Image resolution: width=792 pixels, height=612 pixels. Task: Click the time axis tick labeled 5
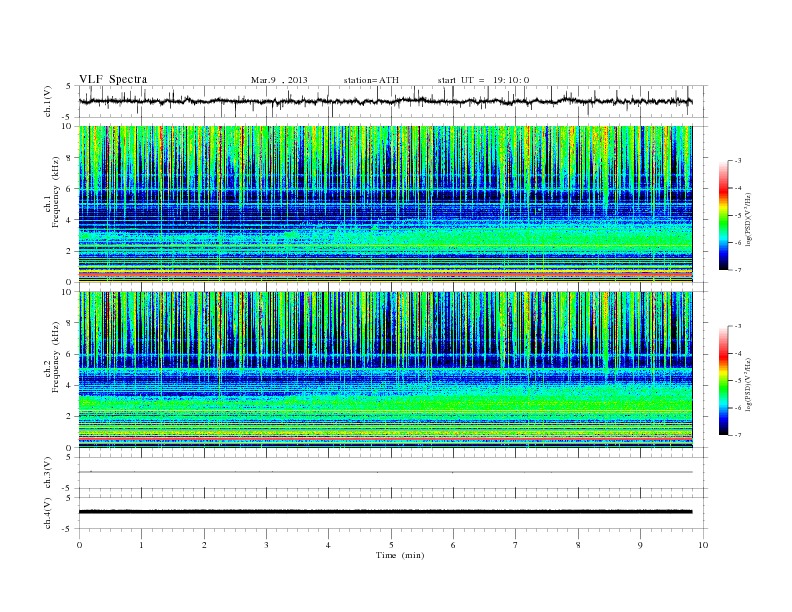(x=391, y=545)
